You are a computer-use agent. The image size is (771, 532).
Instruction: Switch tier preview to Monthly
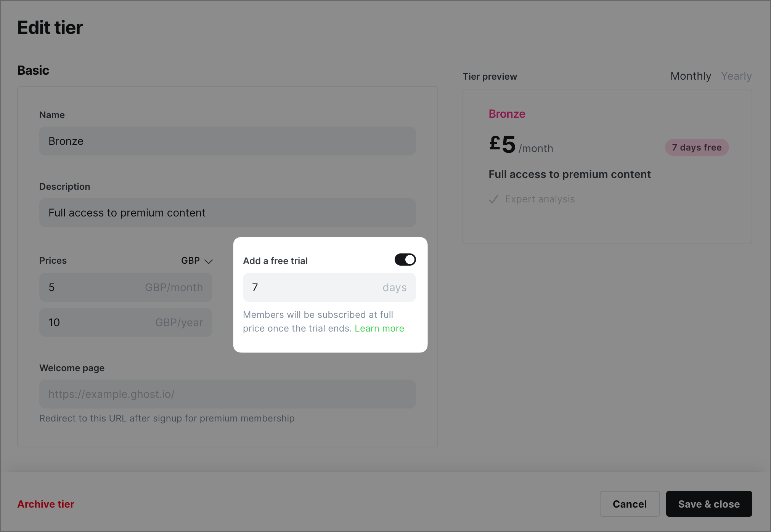click(x=691, y=76)
